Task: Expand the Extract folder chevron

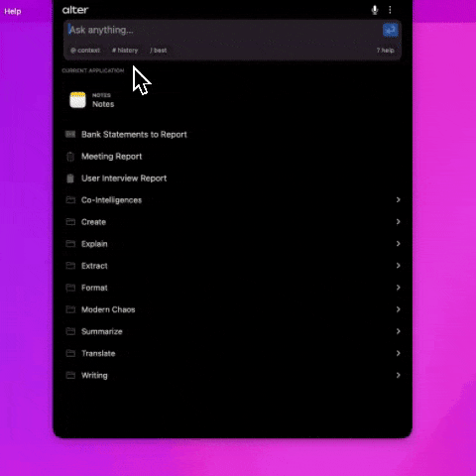Action: point(398,266)
